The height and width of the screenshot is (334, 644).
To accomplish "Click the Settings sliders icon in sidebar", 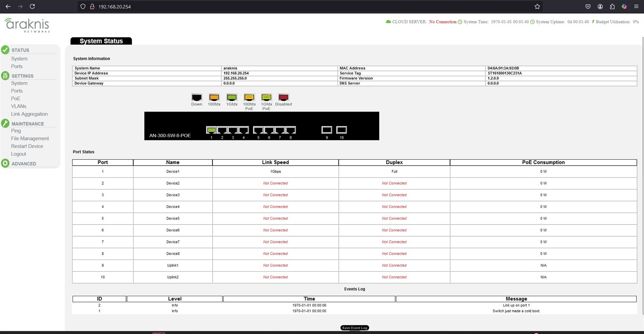I will pyautogui.click(x=5, y=76).
